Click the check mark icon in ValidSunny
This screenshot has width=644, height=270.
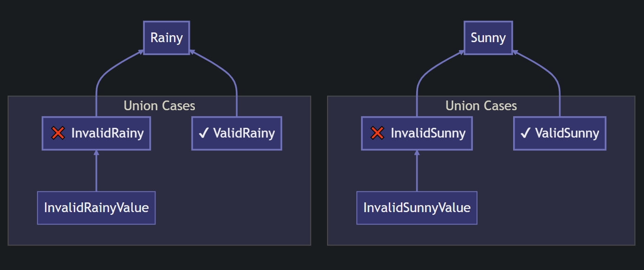tap(525, 133)
